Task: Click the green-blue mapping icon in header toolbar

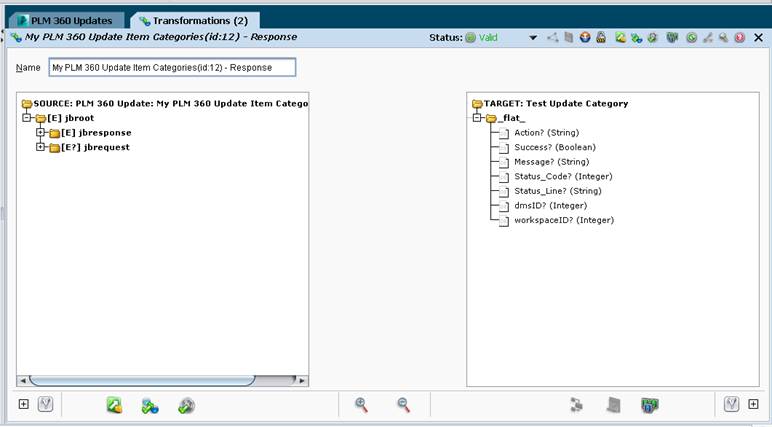Action: [637, 37]
